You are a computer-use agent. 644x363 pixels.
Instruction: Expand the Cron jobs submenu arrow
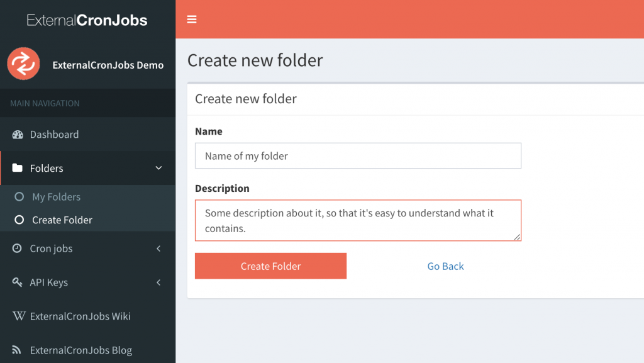(158, 249)
